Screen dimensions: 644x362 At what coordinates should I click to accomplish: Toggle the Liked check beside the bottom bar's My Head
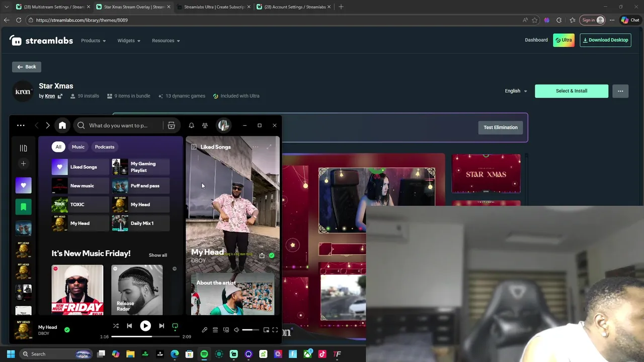click(67, 330)
